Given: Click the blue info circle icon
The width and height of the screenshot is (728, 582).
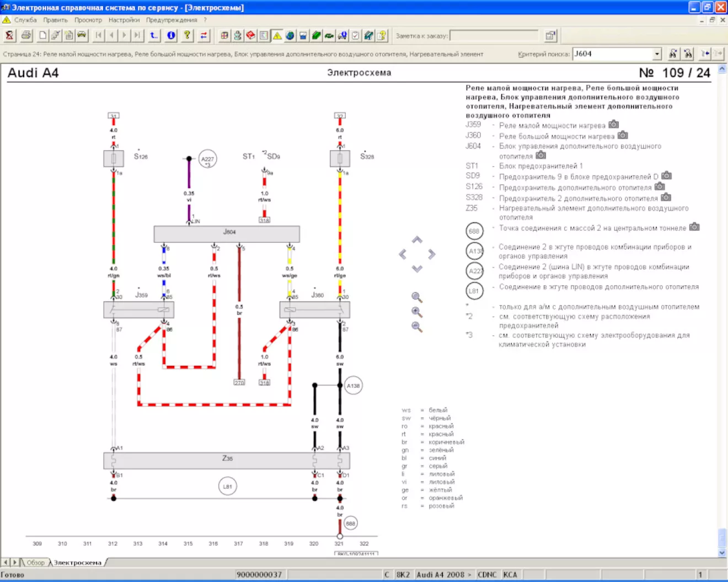Looking at the screenshot, I should click(x=171, y=36).
